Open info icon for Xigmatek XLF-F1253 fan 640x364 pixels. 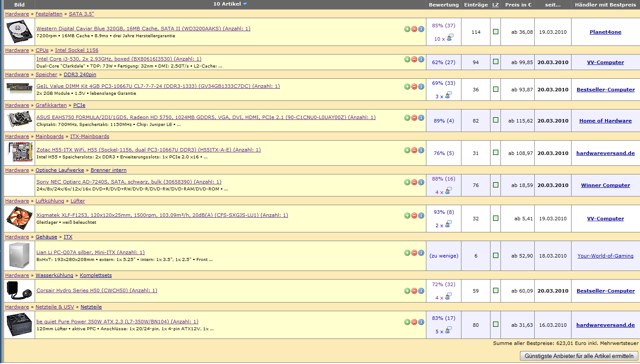[x=421, y=216]
